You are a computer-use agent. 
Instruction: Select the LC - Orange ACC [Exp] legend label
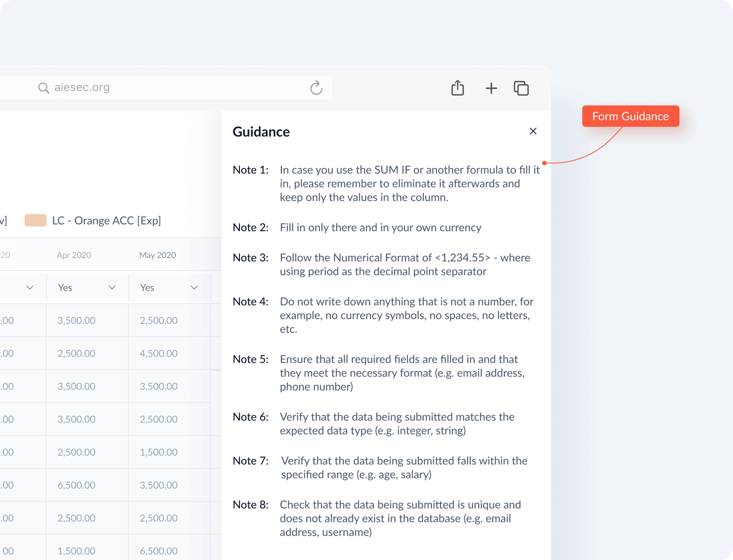point(106,220)
